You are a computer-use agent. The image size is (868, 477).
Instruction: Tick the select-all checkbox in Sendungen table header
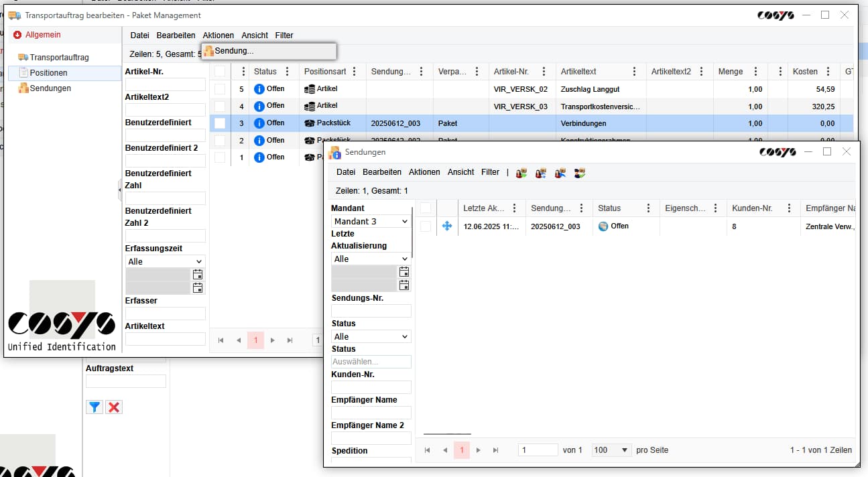point(426,208)
